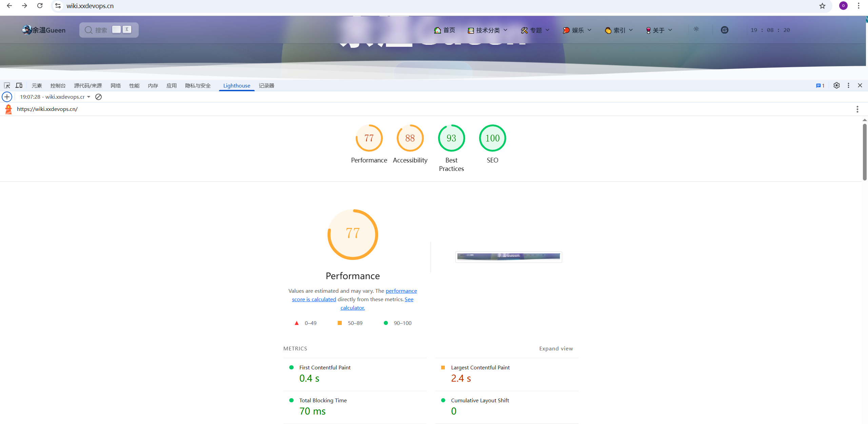868x424 pixels.
Task: Expand the 技术分类 navigation dropdown
Action: pyautogui.click(x=488, y=30)
